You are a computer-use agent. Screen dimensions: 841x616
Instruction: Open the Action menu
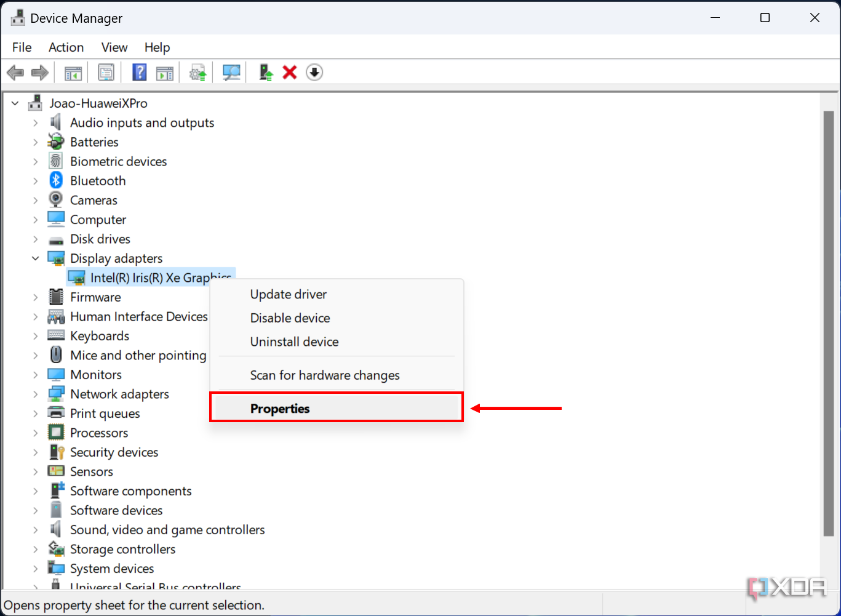66,47
